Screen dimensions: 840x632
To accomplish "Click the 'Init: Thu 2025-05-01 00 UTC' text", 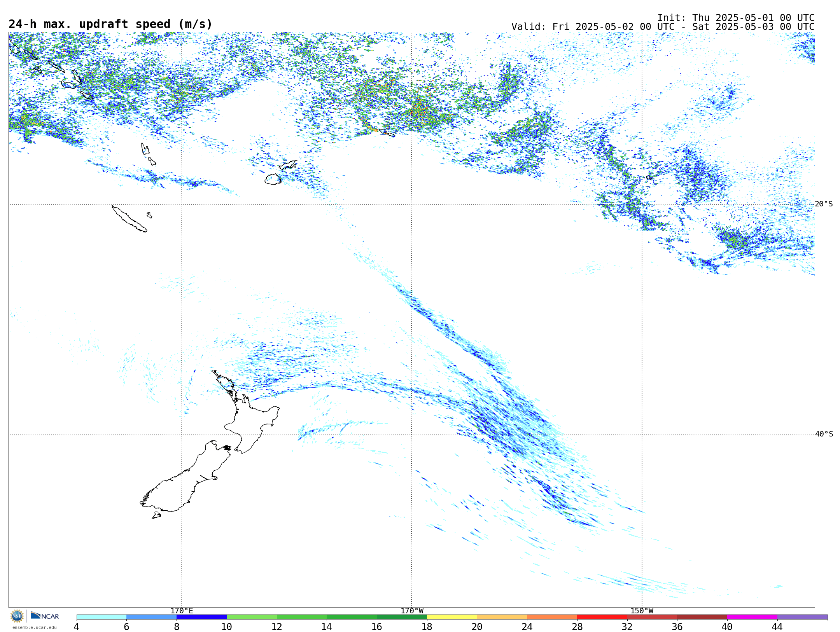I will (736, 18).
